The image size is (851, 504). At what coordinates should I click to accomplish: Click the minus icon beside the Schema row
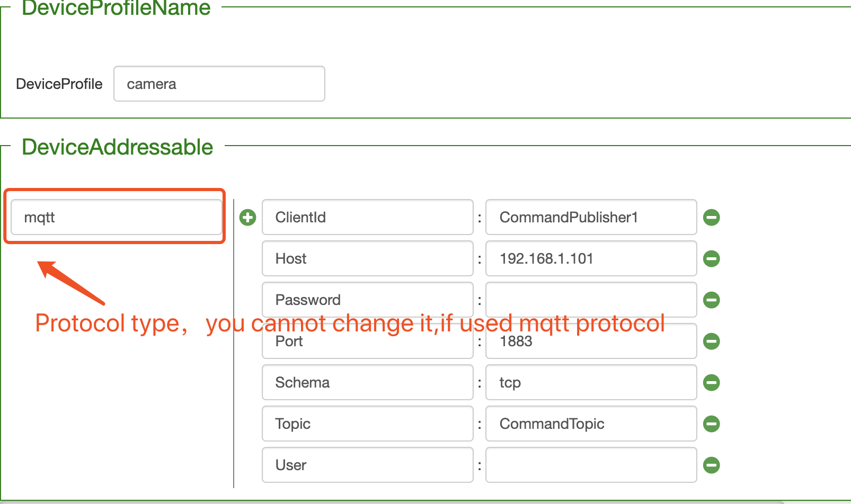click(712, 382)
